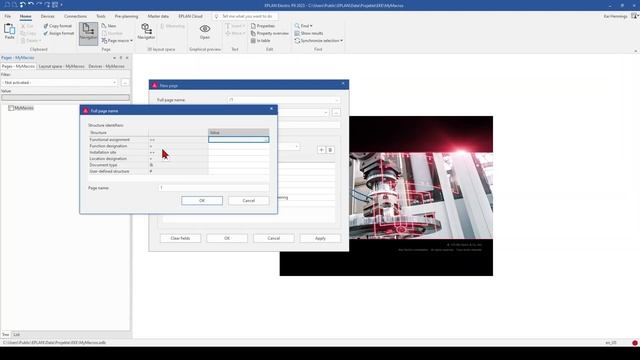Click the User-defined structure value cell

(239, 171)
